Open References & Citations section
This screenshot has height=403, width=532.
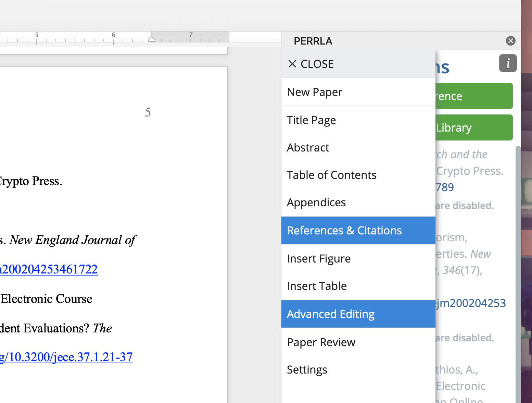click(358, 230)
